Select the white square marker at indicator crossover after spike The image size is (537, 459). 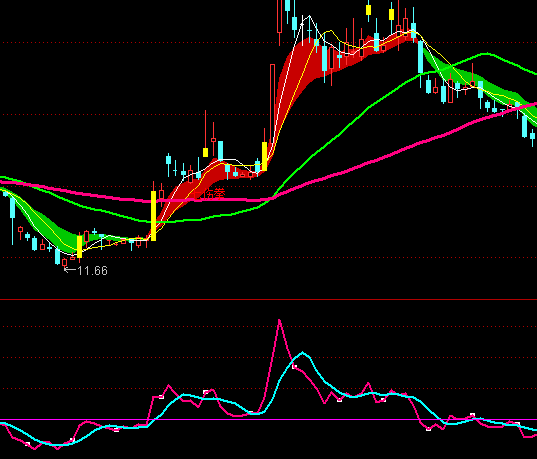(295, 367)
